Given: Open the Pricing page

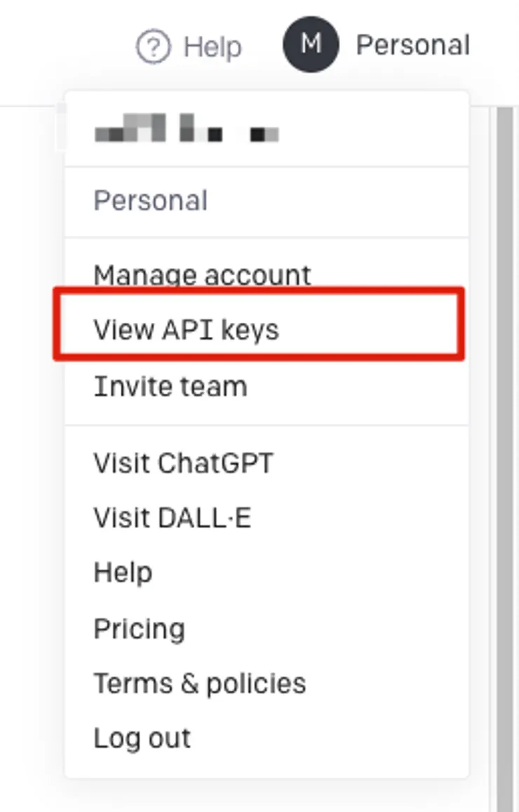Looking at the screenshot, I should click(x=140, y=628).
